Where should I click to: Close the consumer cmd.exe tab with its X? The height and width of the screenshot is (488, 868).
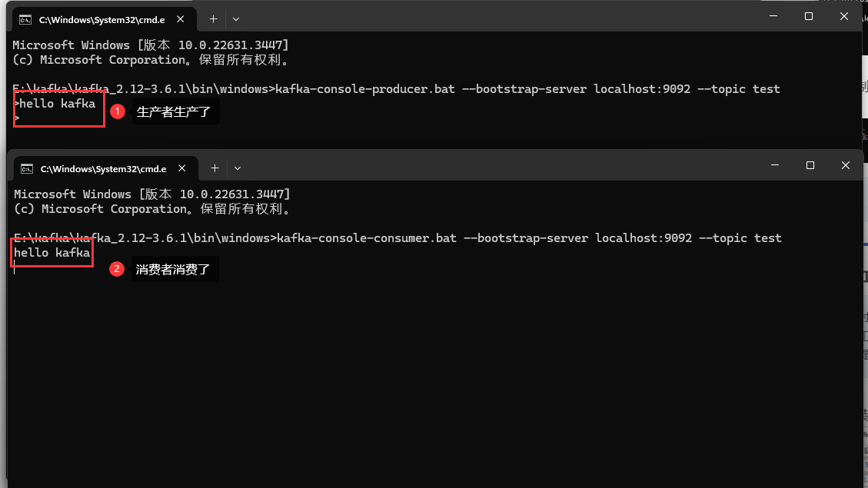tap(182, 168)
